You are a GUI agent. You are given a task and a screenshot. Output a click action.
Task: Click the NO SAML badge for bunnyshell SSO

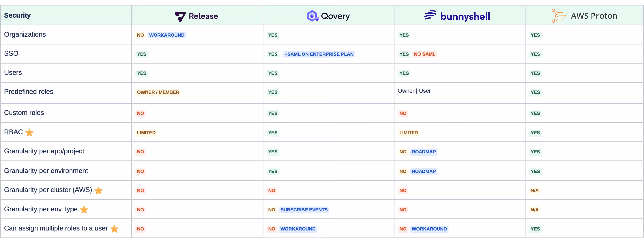425,54
